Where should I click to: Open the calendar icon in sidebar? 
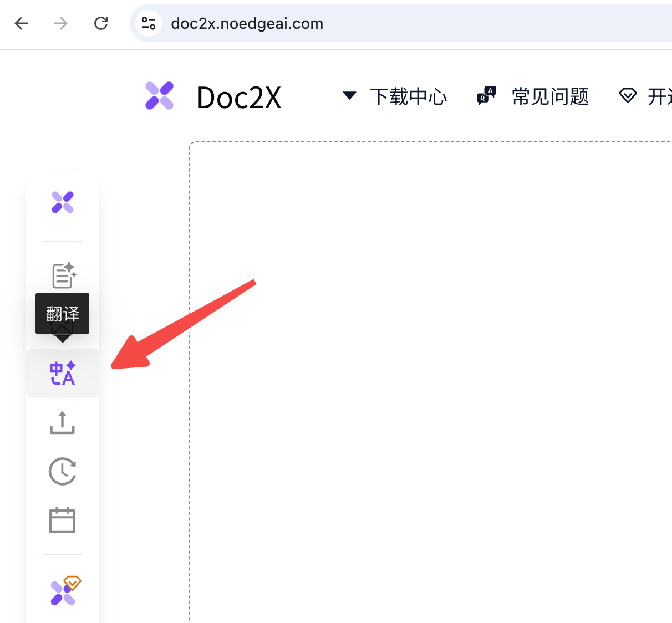[62, 520]
